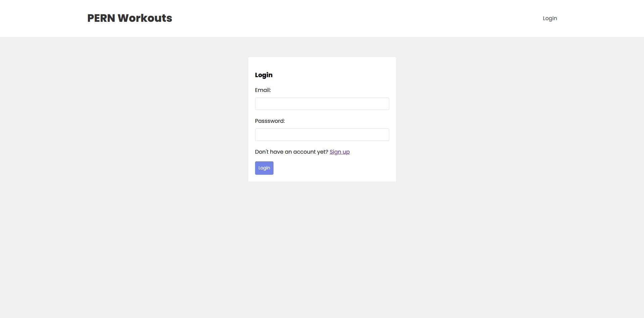The image size is (644, 318).
Task: Submit the login form with the Login button
Action: pyautogui.click(x=264, y=168)
